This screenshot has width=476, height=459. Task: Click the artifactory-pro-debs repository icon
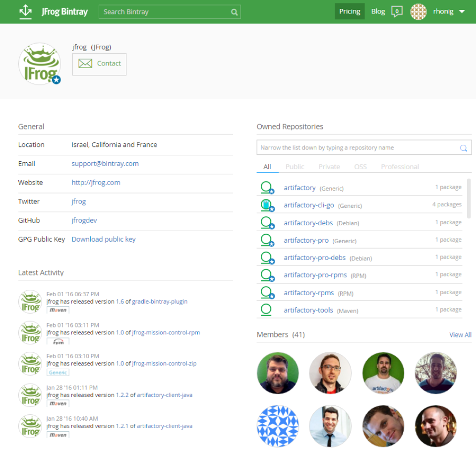(267, 258)
